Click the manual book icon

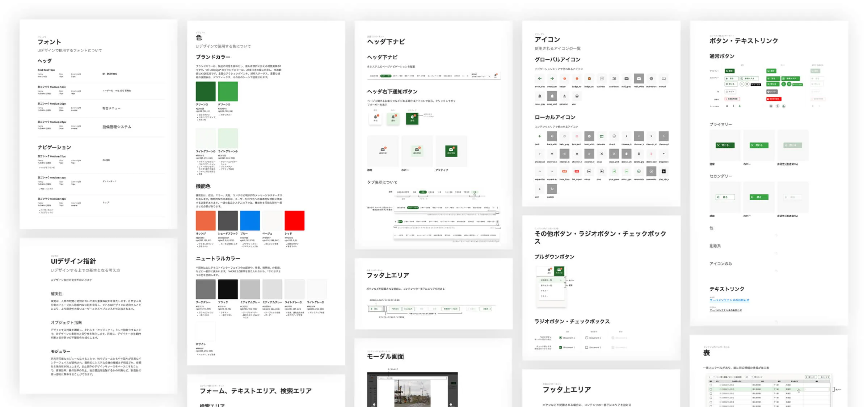click(x=663, y=79)
